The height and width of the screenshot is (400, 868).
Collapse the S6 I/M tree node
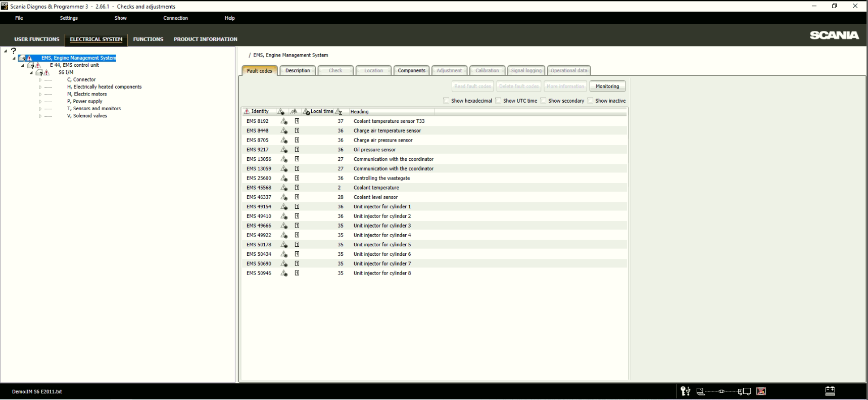click(x=31, y=73)
